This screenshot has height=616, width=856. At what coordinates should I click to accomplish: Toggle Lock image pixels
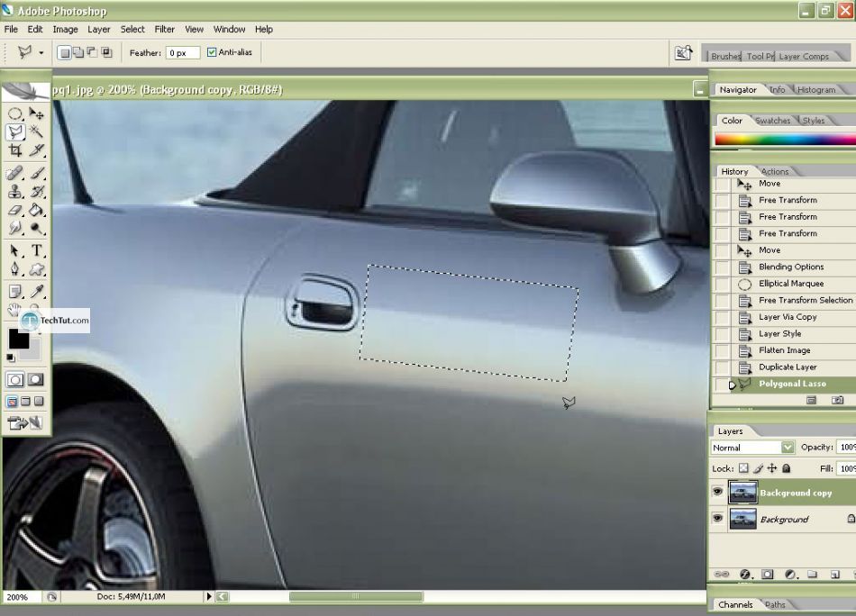pyautogui.click(x=759, y=468)
